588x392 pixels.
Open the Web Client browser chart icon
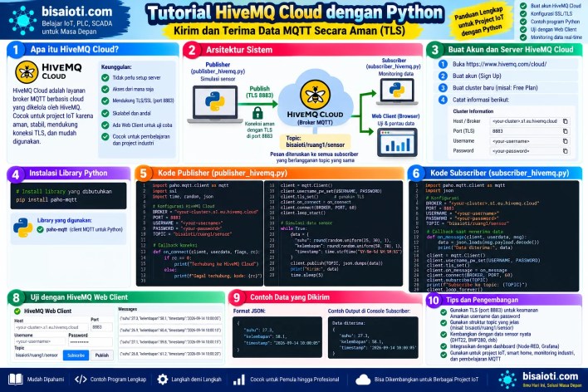pyautogui.click(x=397, y=142)
